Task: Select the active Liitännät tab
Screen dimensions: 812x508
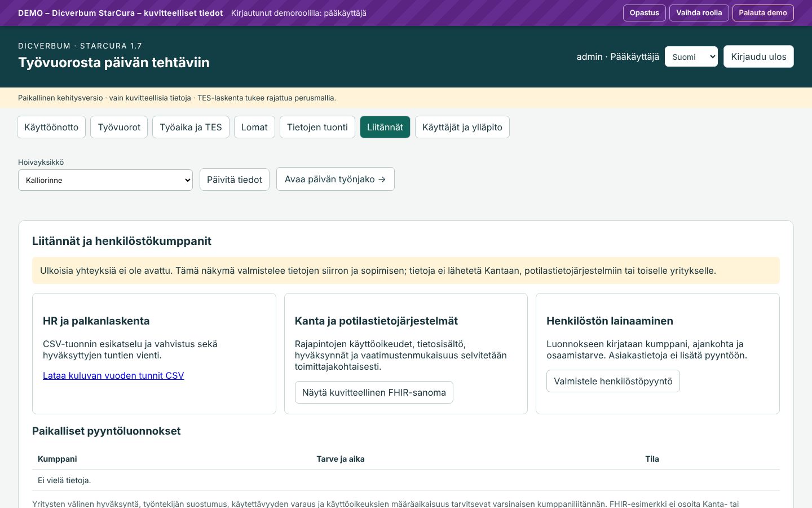Action: pos(385,127)
